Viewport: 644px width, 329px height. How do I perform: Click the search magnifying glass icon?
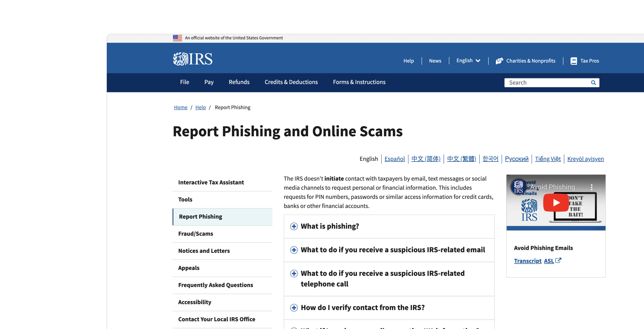tap(593, 83)
